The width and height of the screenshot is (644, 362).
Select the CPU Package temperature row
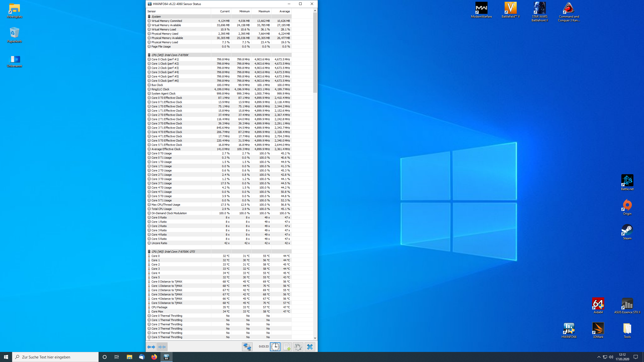(159, 307)
